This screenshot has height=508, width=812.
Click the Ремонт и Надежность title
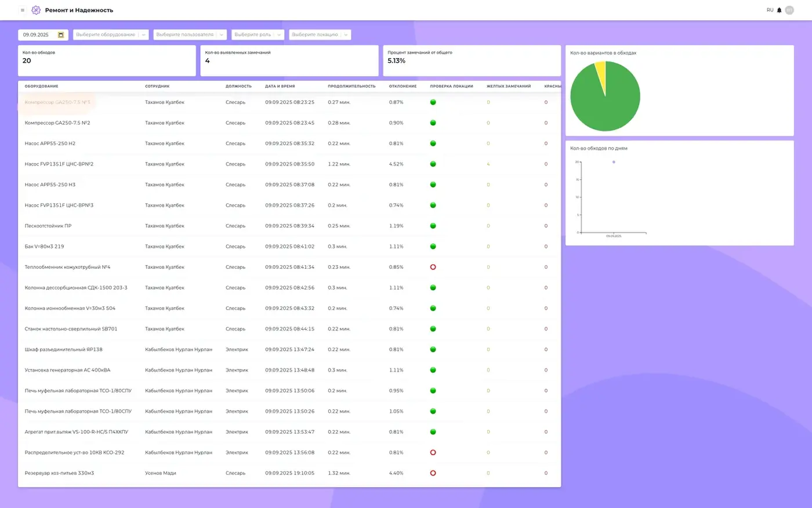click(79, 10)
